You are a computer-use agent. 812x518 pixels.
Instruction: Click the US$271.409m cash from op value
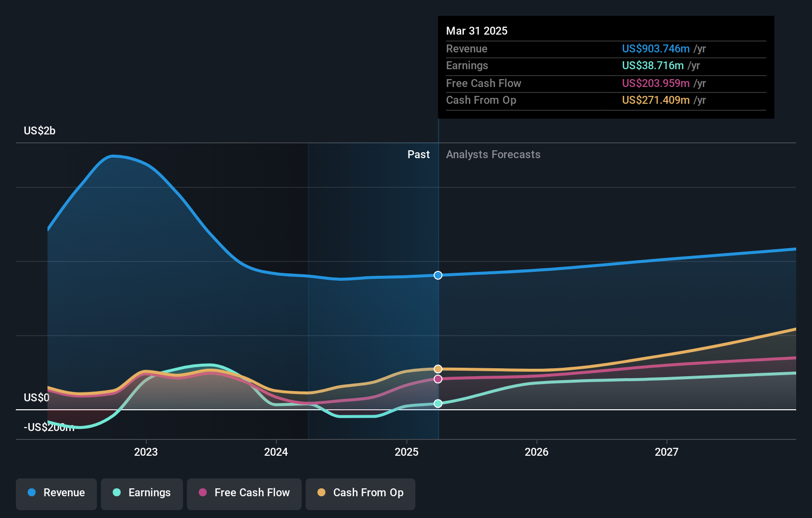tap(656, 100)
